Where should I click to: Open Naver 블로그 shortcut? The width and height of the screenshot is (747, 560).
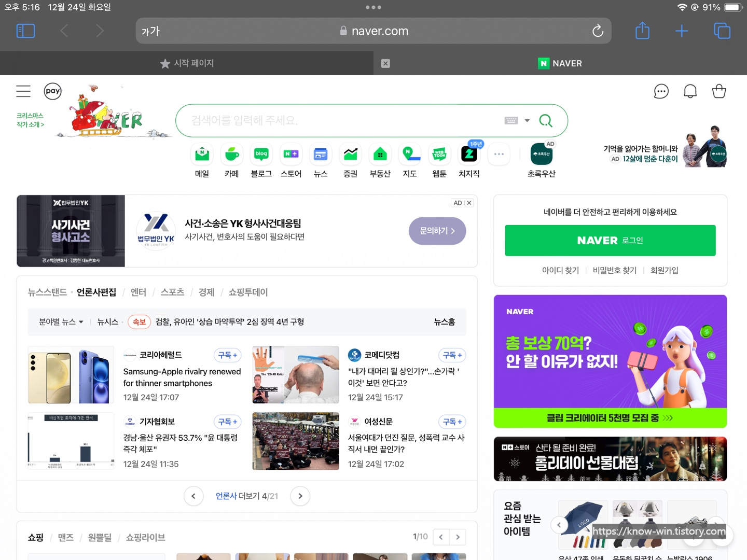261,161
